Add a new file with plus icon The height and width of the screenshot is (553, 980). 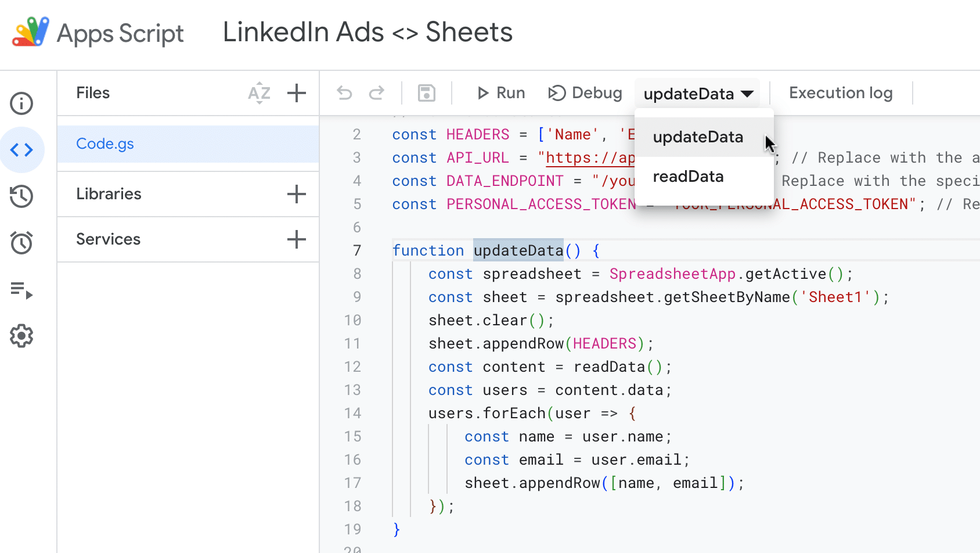click(x=297, y=93)
